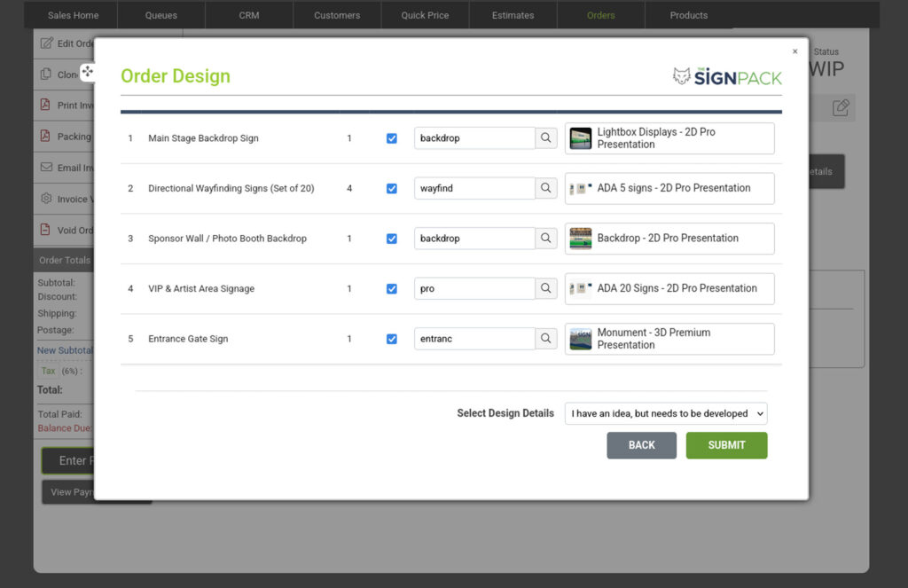Select Monument - 3D Premium Presentation result
The width and height of the screenshot is (908, 588).
click(x=669, y=339)
